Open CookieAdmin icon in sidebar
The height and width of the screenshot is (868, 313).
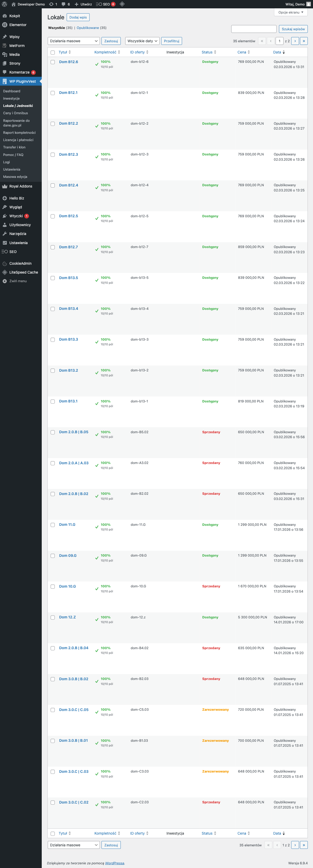tap(5, 263)
